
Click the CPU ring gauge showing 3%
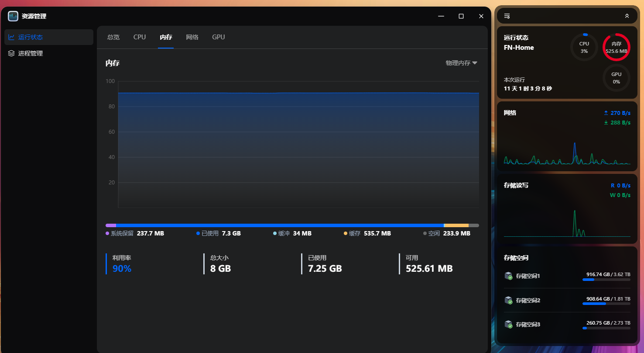584,47
